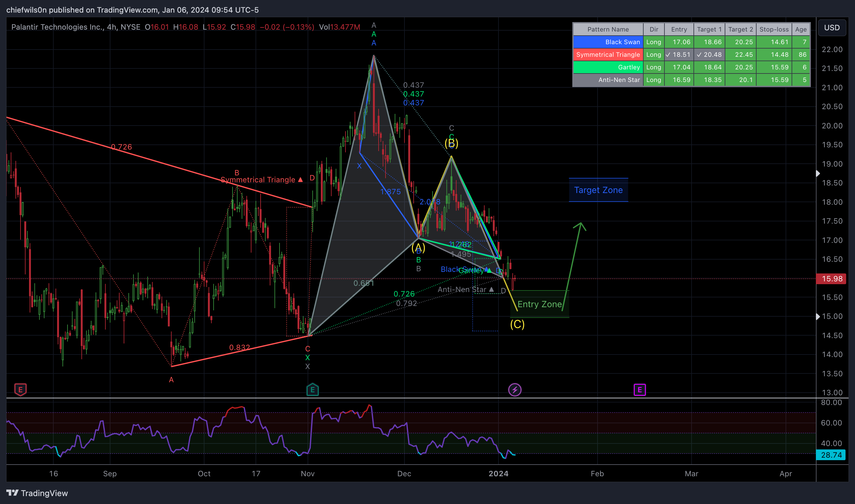The image size is (855, 504).
Task: Click the Vol 13.477M volume readout
Action: [x=339, y=27]
